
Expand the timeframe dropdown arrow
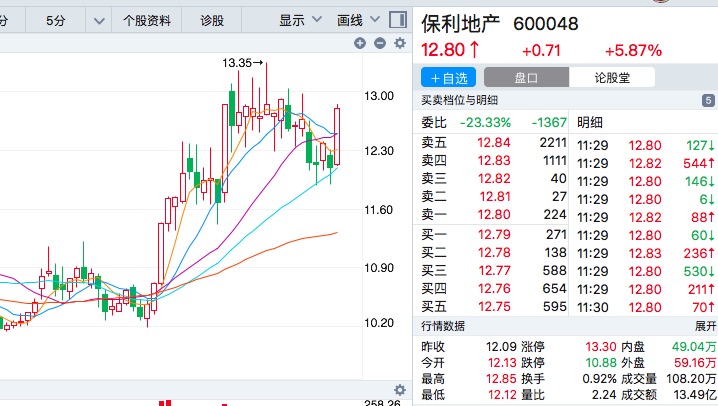99,21
